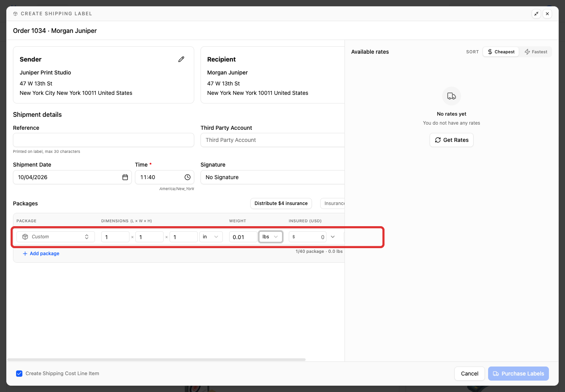Focus the Third Party Account field
This screenshot has height=392, width=565.
pyautogui.click(x=273, y=140)
